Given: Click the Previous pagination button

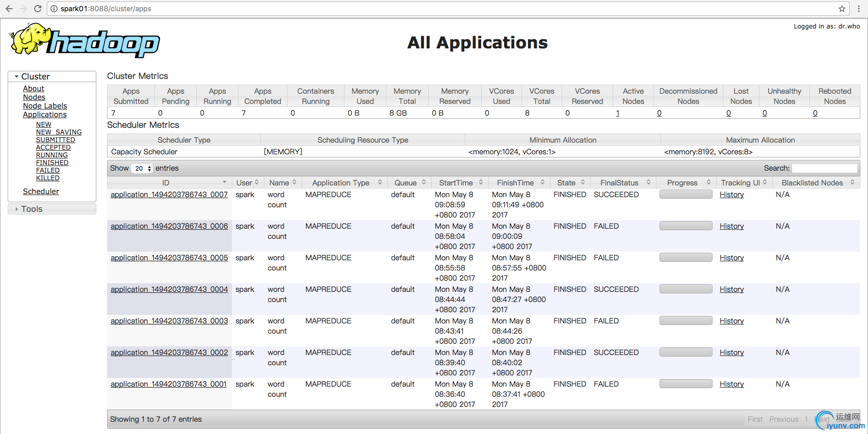Looking at the screenshot, I should pos(783,419).
